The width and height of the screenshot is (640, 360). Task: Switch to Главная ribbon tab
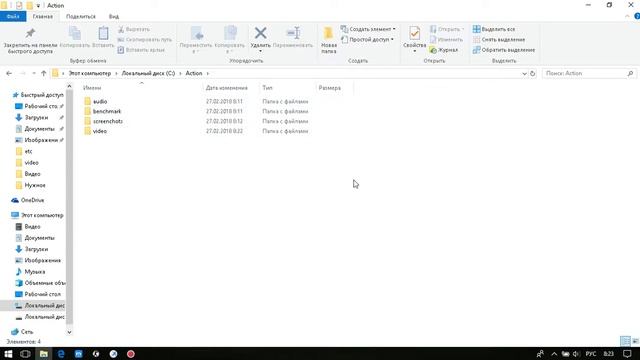click(x=42, y=17)
